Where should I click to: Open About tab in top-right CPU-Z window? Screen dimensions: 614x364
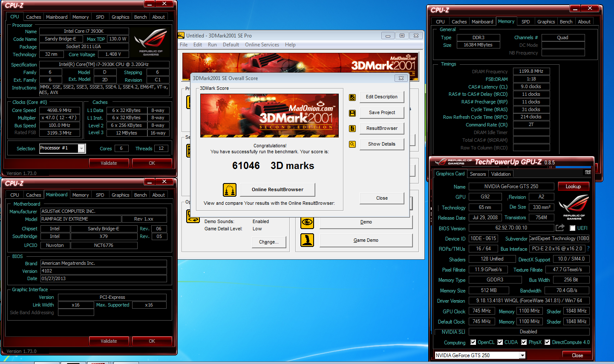[584, 22]
